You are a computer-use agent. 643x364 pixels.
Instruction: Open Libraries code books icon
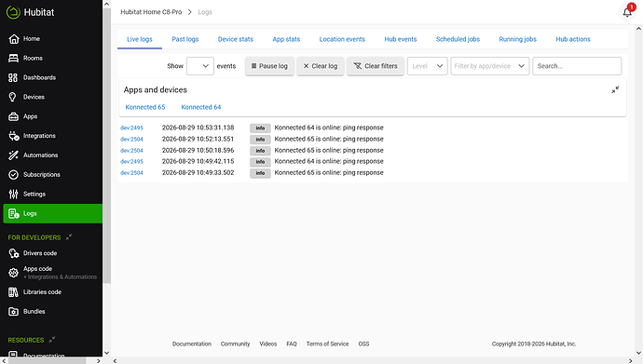pos(14,292)
